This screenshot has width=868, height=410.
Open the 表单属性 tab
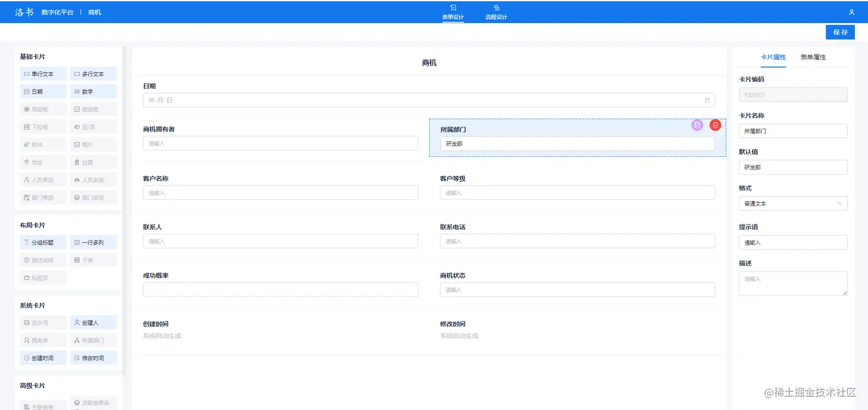click(x=813, y=57)
